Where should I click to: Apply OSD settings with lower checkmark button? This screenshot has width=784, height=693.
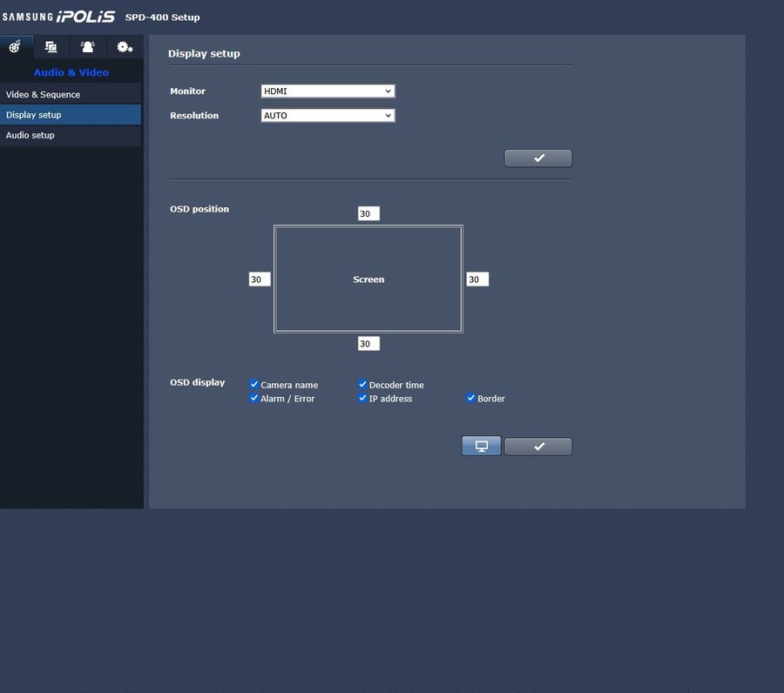coord(537,446)
